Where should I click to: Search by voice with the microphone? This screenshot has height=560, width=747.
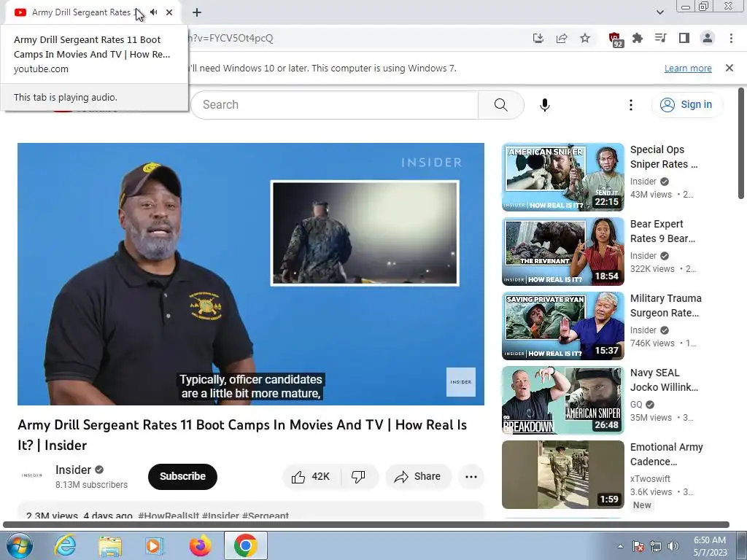545,105
